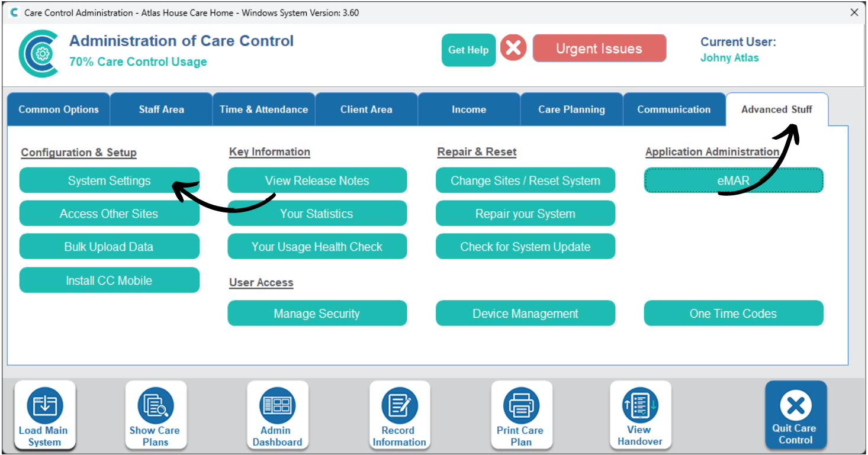Click the Configuration & Setup heading
This screenshot has width=868, height=455.
point(79,153)
